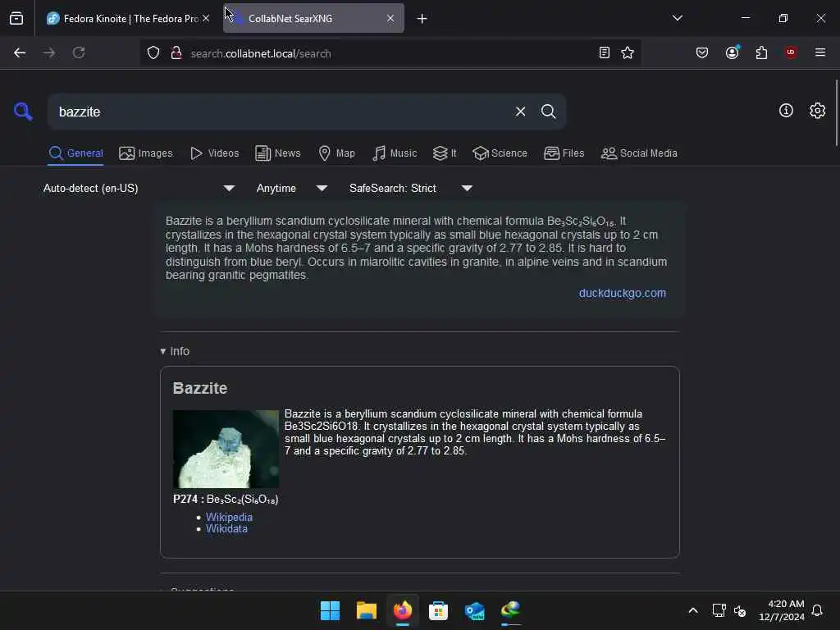The height and width of the screenshot is (630, 840).
Task: Open the network status tray icon
Action: (719, 610)
